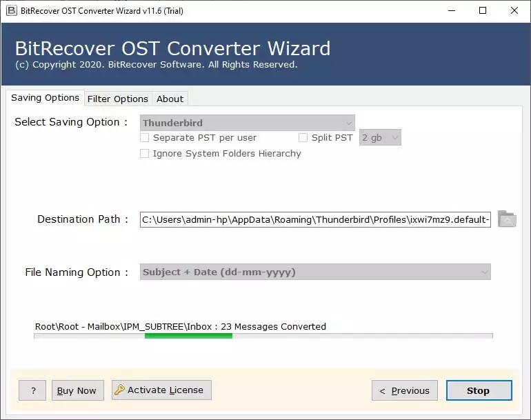Switch to the About tab
This screenshot has width=531, height=420.
pos(170,99)
